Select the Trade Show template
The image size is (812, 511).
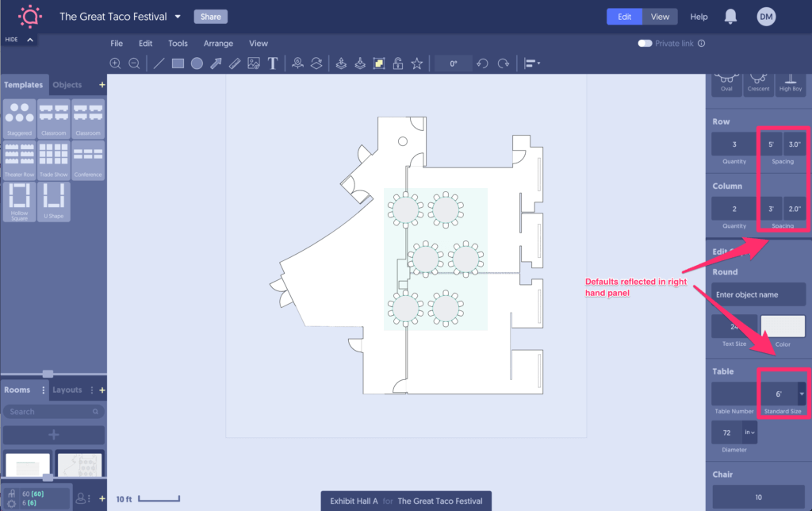[x=53, y=160]
